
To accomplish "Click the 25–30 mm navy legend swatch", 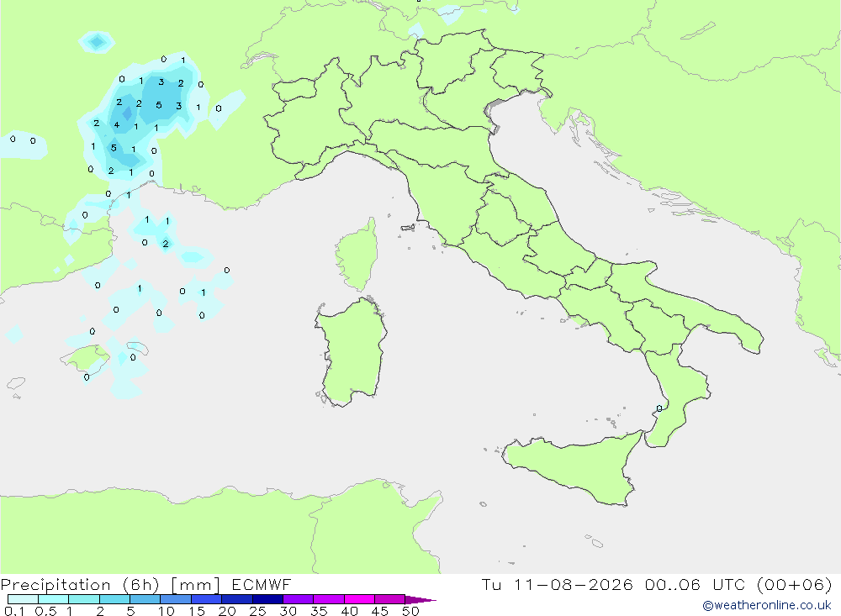I will pyautogui.click(x=267, y=599).
